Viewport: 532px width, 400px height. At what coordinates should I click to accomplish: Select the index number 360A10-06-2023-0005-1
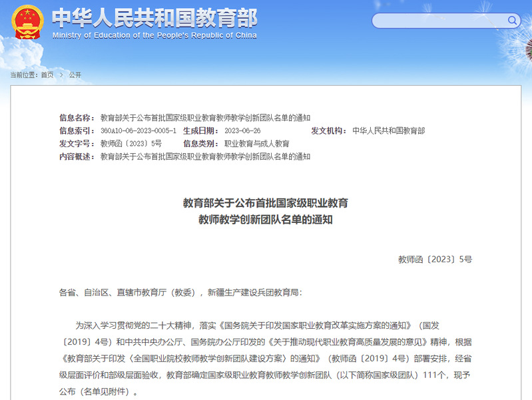point(138,130)
